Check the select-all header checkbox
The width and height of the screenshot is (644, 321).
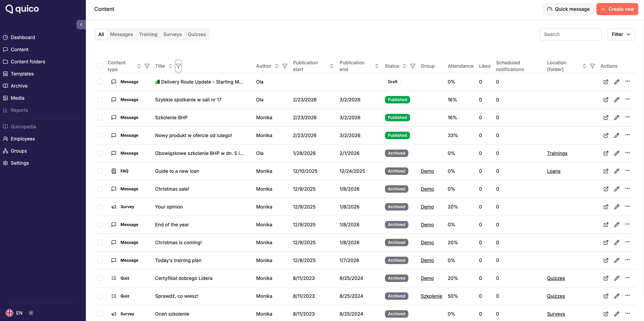pos(99,66)
